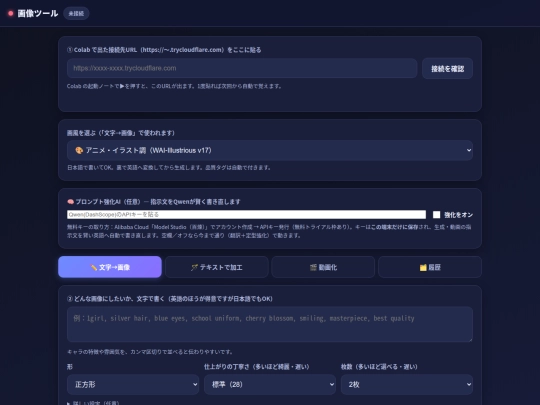Switch to the テキストで加工 tab
Image resolution: width=540 pixels, height=405 pixels.
coord(217,267)
